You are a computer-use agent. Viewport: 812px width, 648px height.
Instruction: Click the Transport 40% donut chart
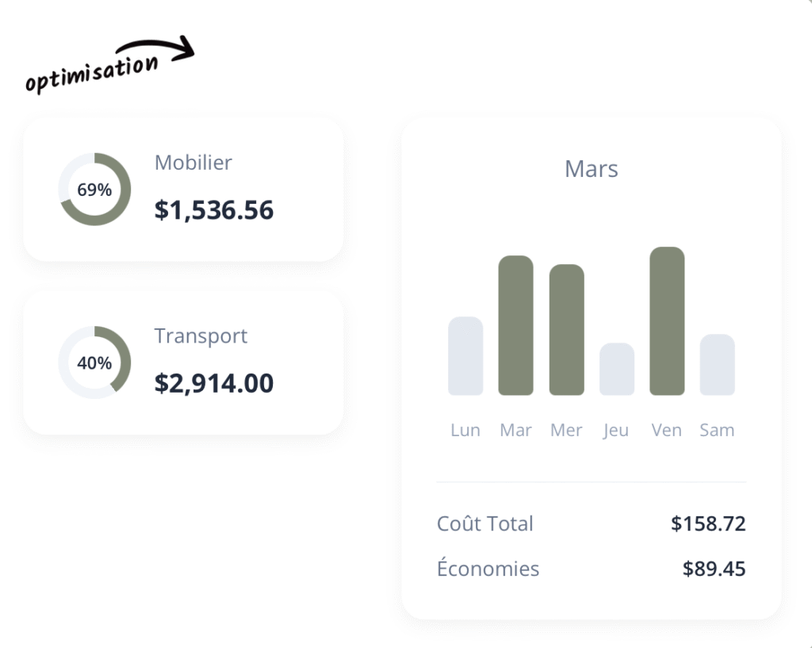click(94, 362)
